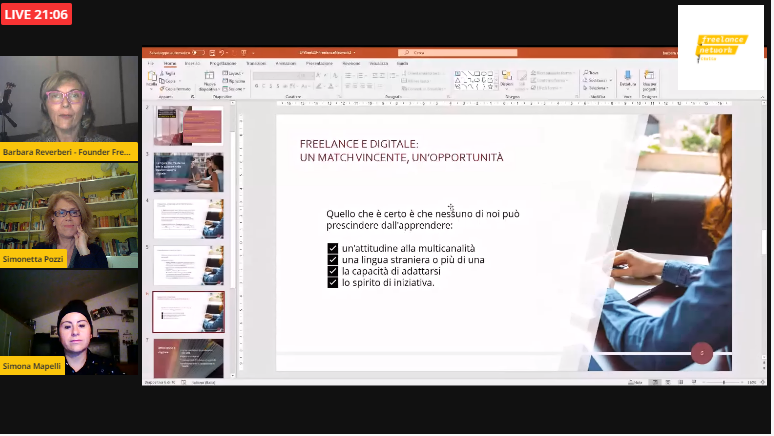Select slide 2 thumbnail

click(188, 126)
